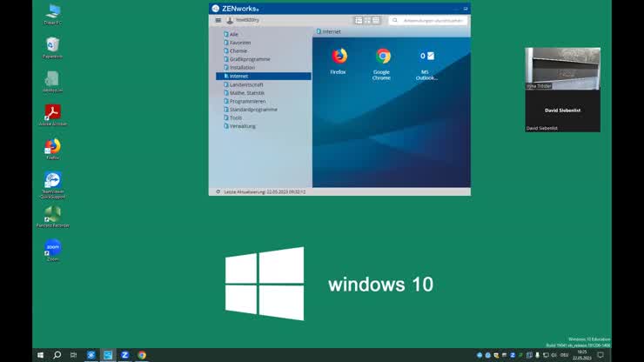Image resolution: width=644 pixels, height=362 pixels.
Task: Switch to the first (leftmost) view mode icon in ZENworks
Action: click(x=359, y=20)
